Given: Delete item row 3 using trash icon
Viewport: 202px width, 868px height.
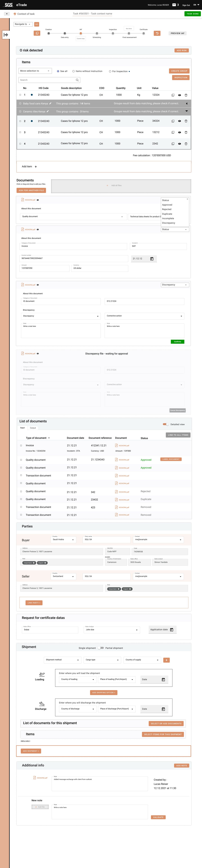Looking at the screenshot, I should tap(186, 132).
